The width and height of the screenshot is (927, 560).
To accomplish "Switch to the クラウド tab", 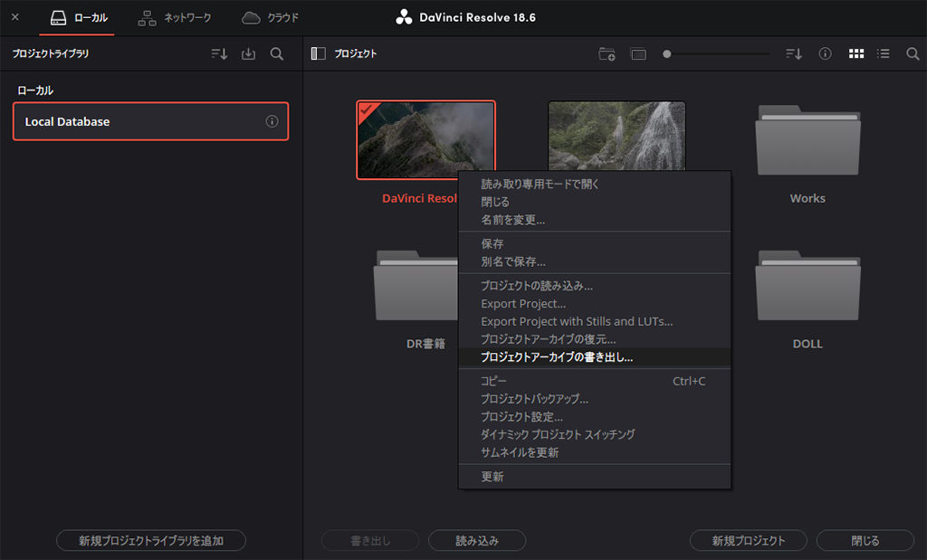I will coord(270,18).
